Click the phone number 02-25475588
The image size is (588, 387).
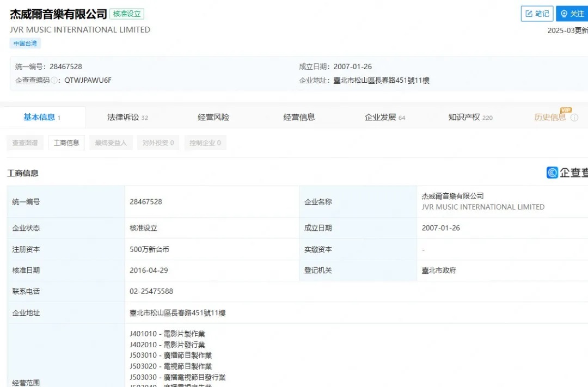[151, 291]
